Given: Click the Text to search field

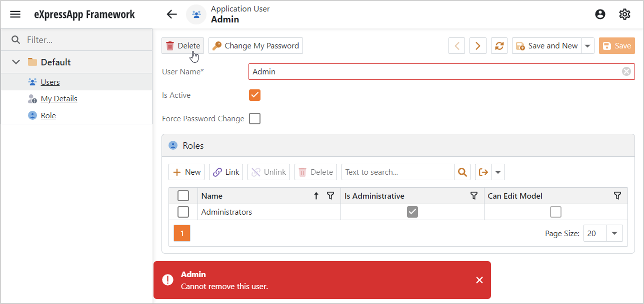Looking at the screenshot, I should [398, 172].
